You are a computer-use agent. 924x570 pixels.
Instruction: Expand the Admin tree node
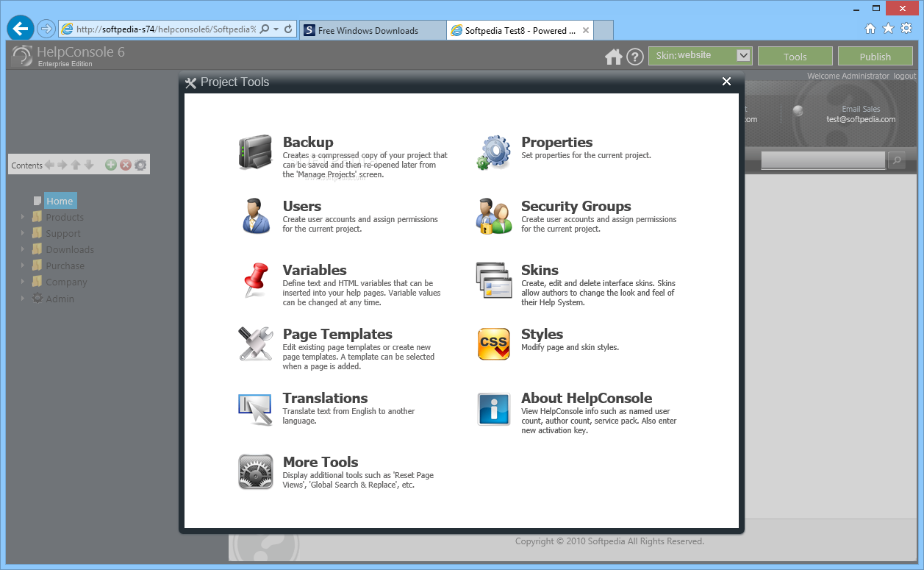point(23,299)
